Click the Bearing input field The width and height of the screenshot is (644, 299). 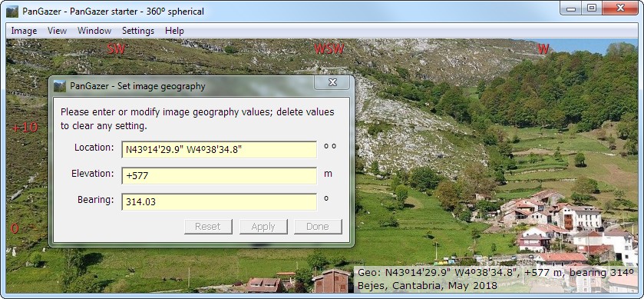tap(220, 202)
